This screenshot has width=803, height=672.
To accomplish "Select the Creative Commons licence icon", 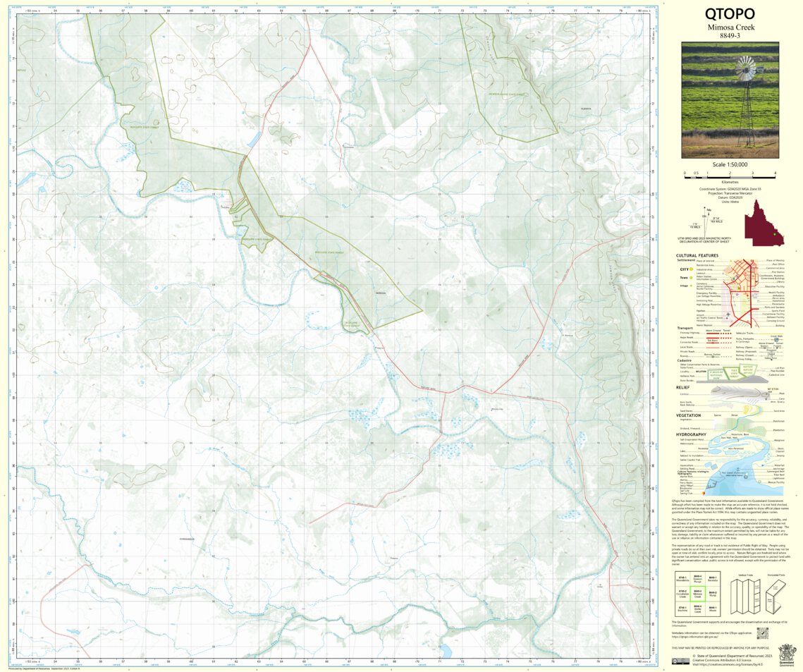I will tap(680, 661).
